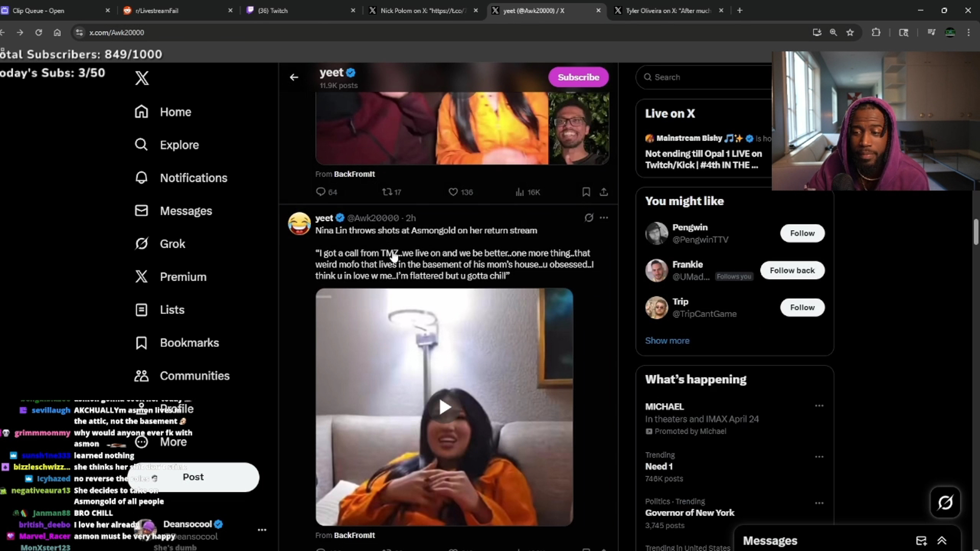Open Bookmarks from the sidebar
This screenshot has height=551, width=980.
pos(189,343)
